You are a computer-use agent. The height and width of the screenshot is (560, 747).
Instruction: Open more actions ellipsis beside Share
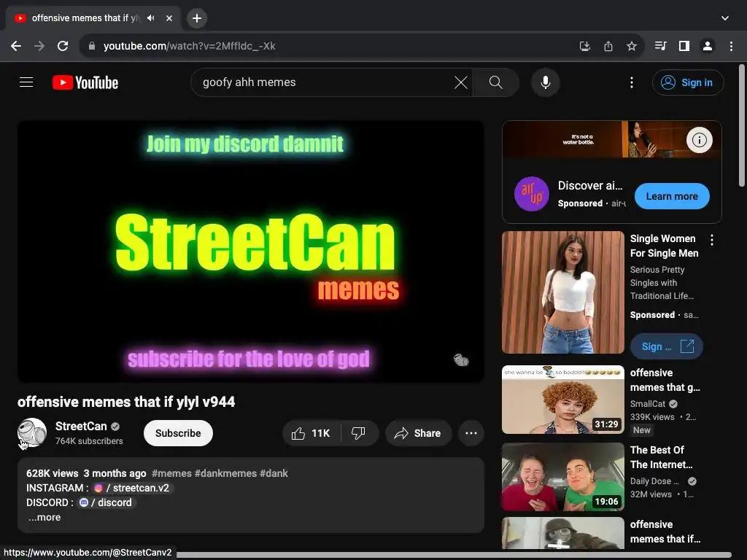pos(471,433)
